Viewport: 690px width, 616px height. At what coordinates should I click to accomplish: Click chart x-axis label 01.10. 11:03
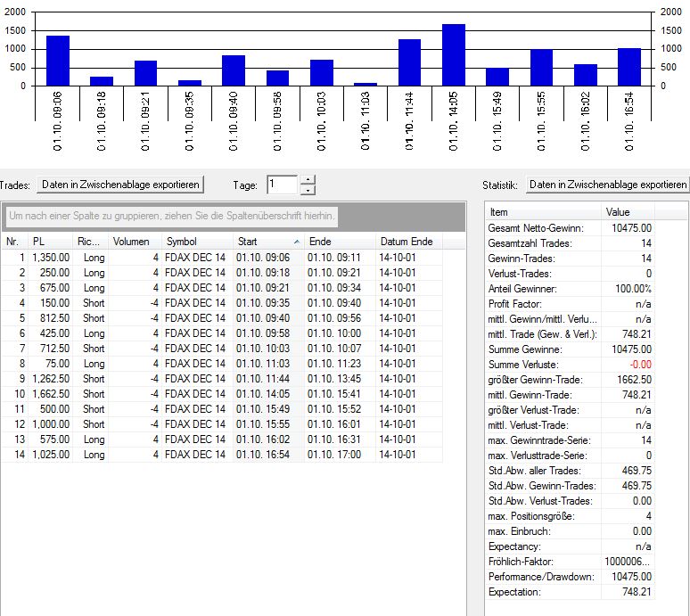[x=366, y=121]
